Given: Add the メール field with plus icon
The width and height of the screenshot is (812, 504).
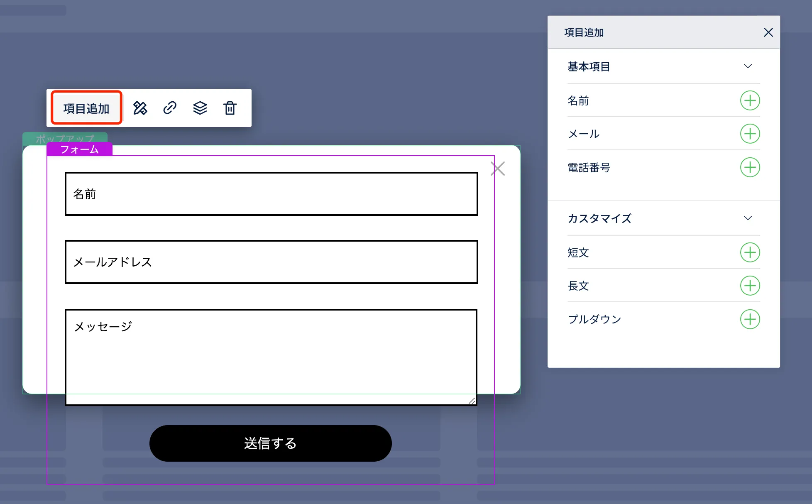Looking at the screenshot, I should point(750,134).
